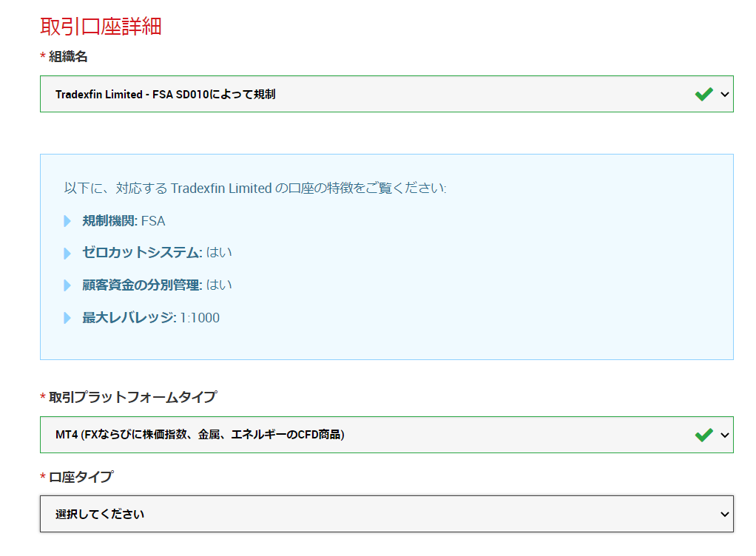This screenshot has width=756, height=556.
Task: Click the blue arrow icon before 顧客資金の分別管理
Action: (x=67, y=285)
